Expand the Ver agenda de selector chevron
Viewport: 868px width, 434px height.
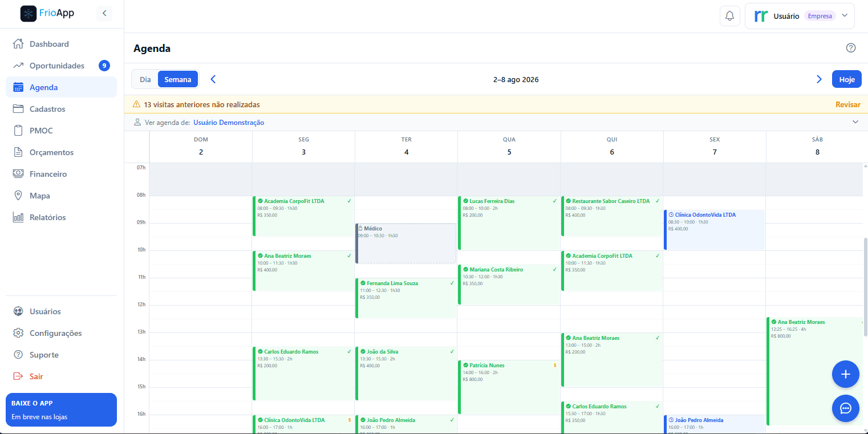coord(855,122)
